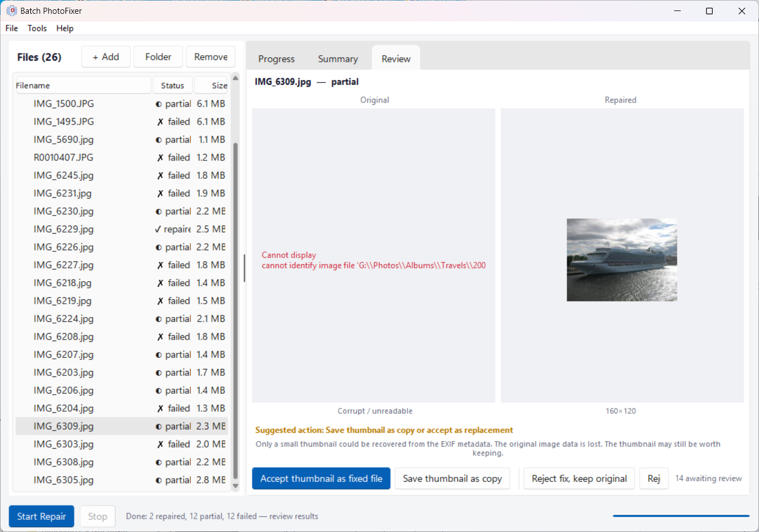759x532 pixels.
Task: Click the file list scrollbar down arrow
Action: [x=235, y=486]
